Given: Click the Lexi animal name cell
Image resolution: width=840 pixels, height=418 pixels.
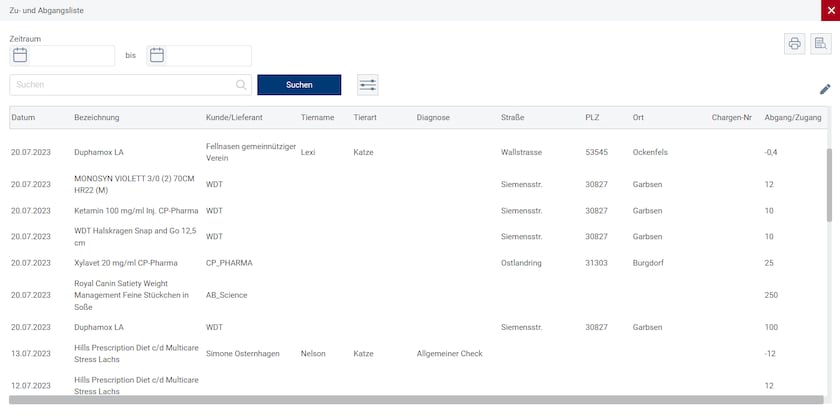Looking at the screenshot, I should point(308,152).
